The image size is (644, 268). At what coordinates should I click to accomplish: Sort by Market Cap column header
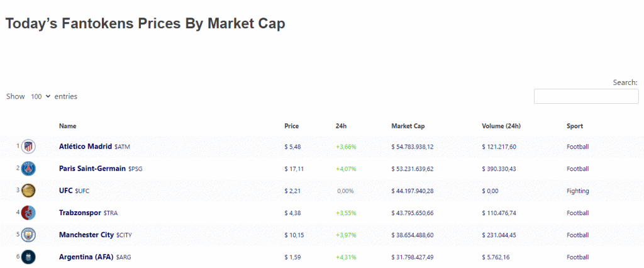[x=408, y=126]
